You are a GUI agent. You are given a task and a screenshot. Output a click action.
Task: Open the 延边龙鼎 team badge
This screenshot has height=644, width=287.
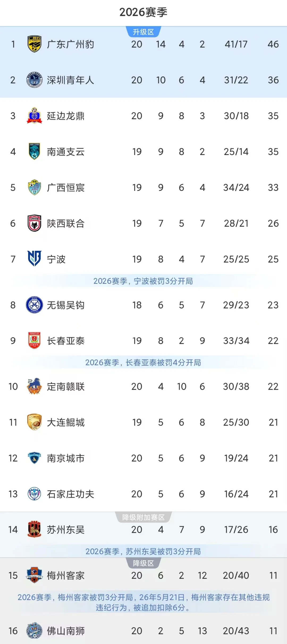34,116
